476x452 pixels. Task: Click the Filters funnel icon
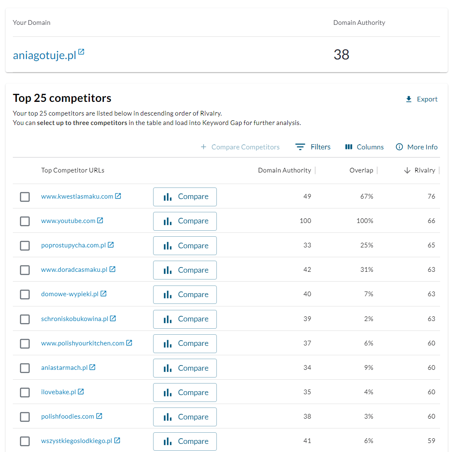point(300,147)
